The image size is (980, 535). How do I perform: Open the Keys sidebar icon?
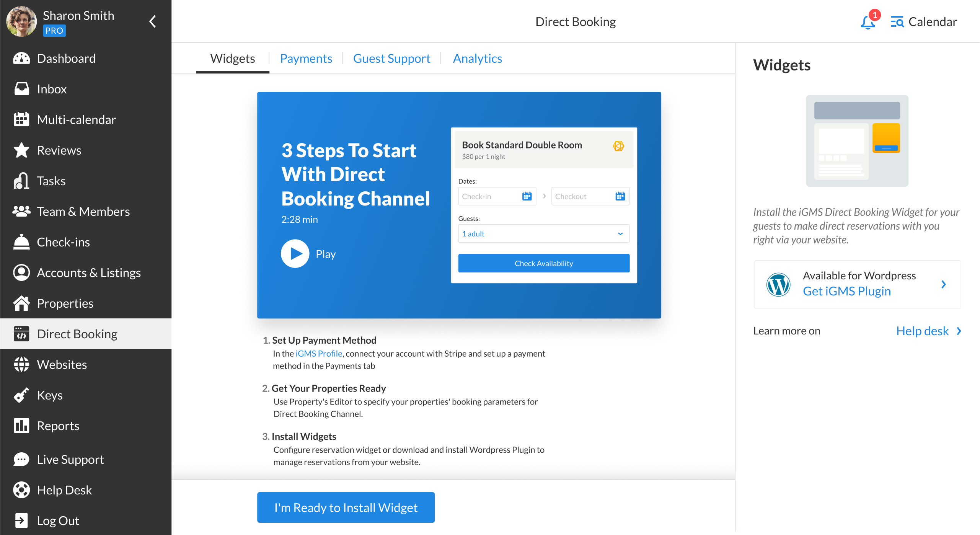click(21, 395)
